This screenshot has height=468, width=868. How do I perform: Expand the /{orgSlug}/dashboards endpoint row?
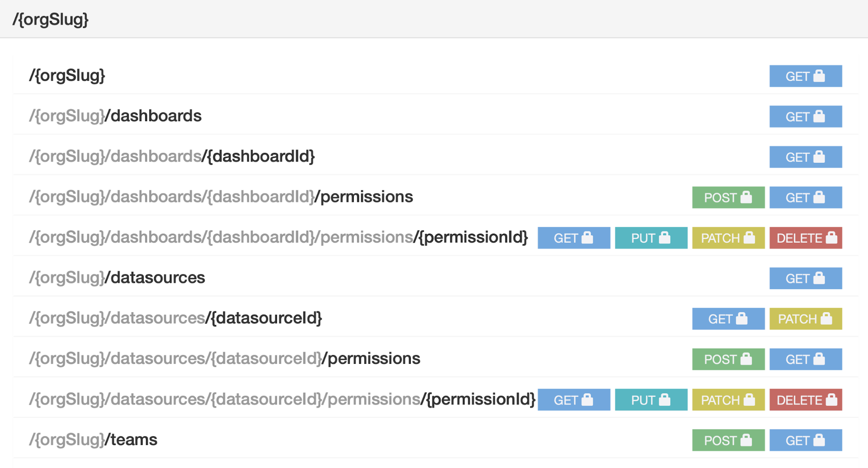pyautogui.click(x=436, y=116)
